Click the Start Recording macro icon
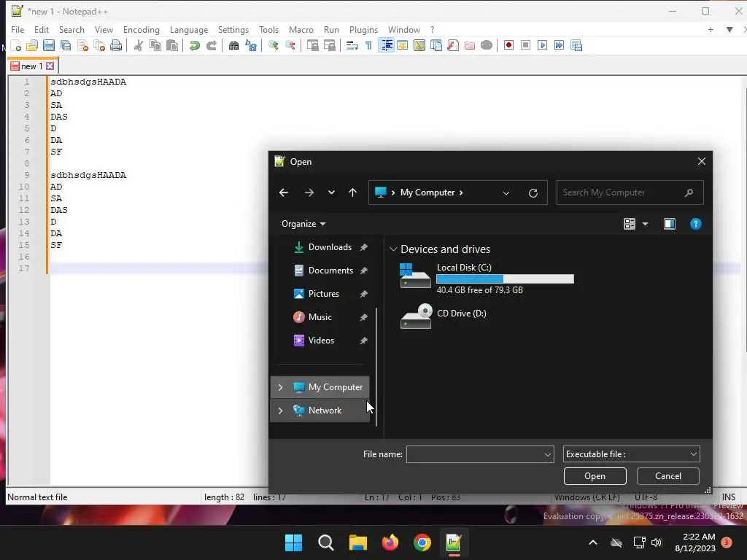 point(508,46)
